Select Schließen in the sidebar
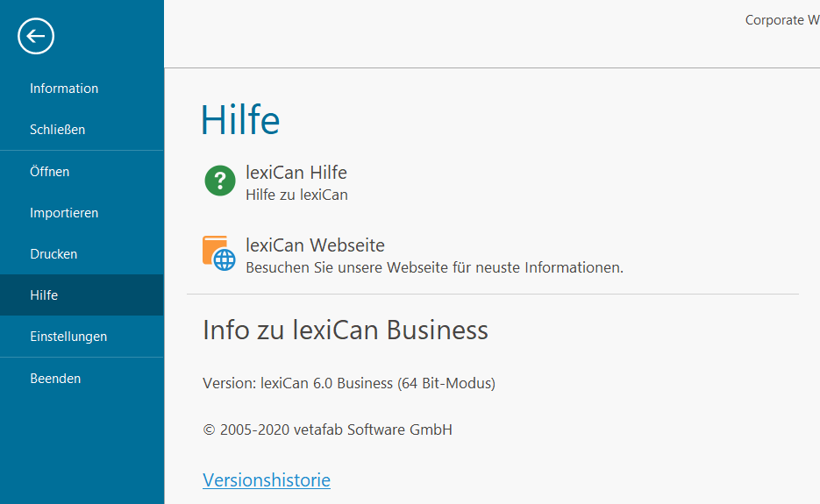 82,130
